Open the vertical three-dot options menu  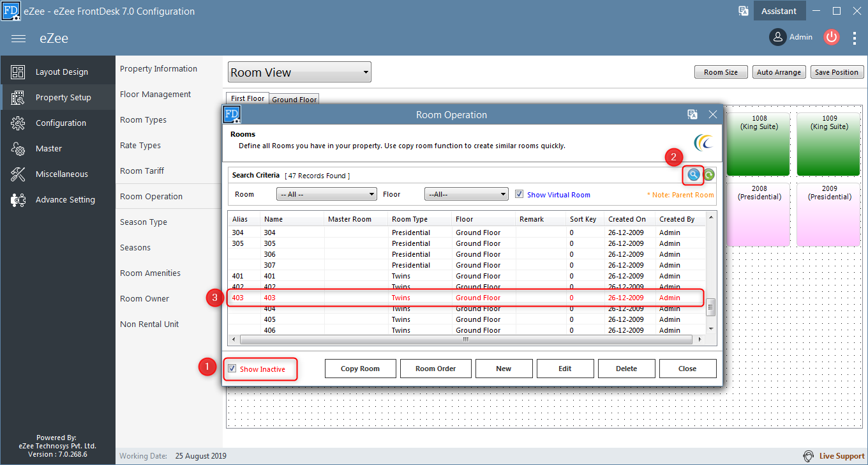(x=855, y=38)
